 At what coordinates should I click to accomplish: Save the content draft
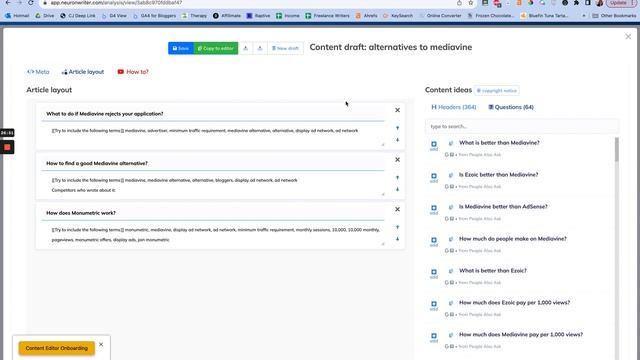point(180,48)
